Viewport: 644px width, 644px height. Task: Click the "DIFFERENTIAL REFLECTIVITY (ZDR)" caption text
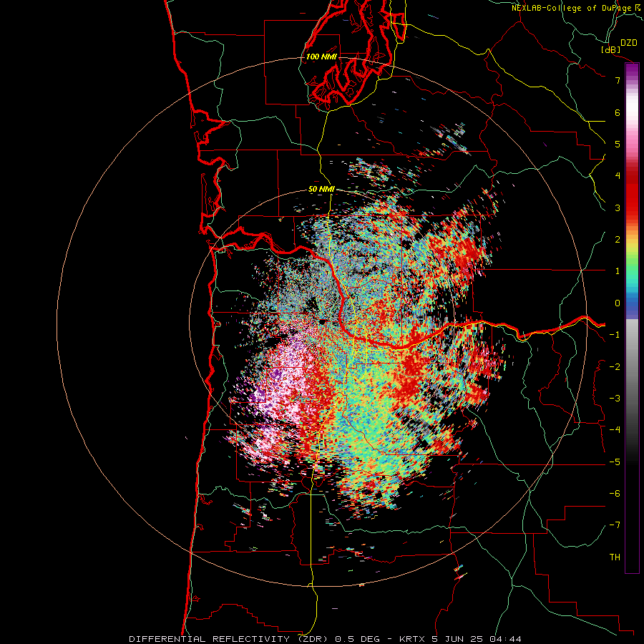tap(228, 639)
